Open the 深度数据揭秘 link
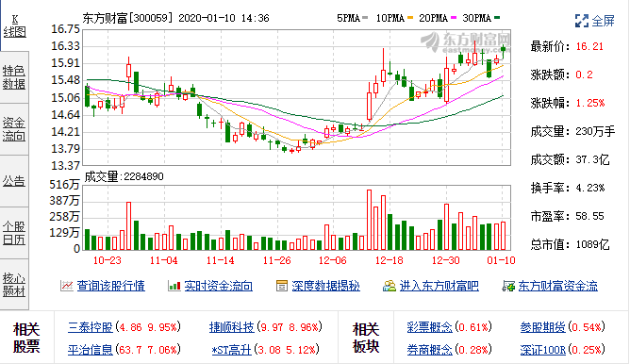630x364 pixels. 326,286
